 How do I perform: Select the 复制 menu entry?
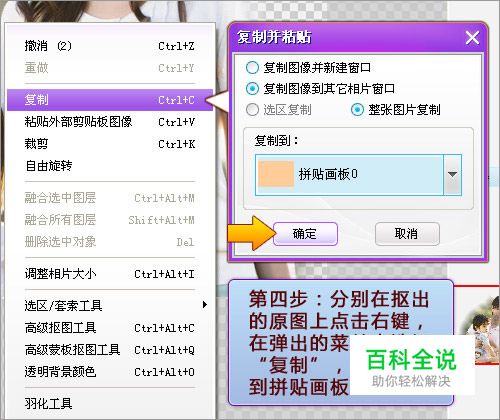[110, 100]
